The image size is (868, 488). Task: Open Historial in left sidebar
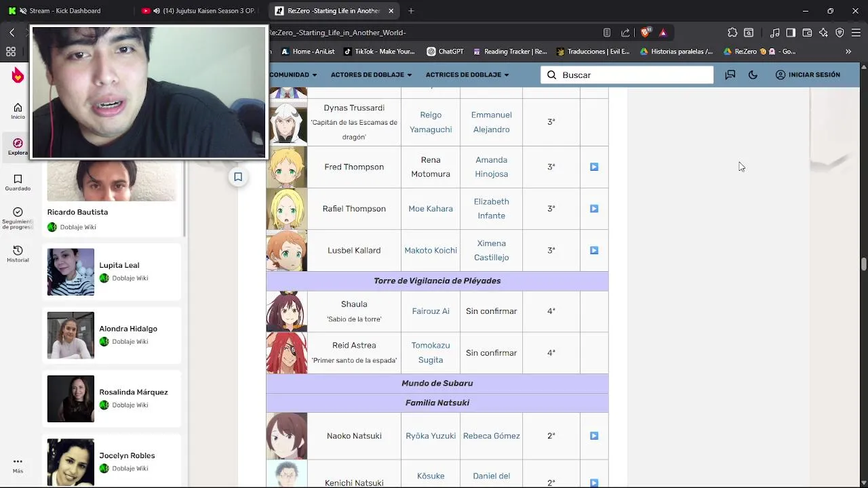point(18,254)
